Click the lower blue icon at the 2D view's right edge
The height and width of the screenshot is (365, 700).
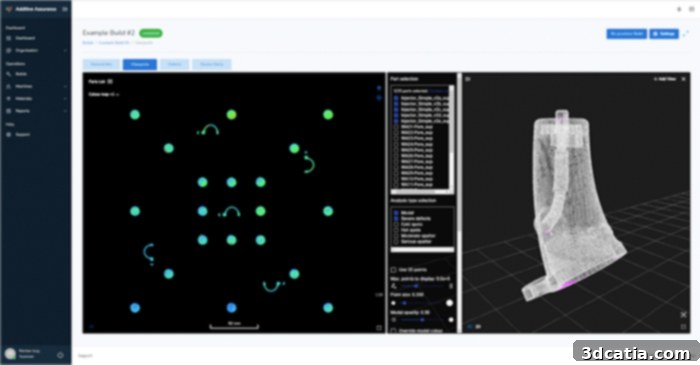point(379,98)
